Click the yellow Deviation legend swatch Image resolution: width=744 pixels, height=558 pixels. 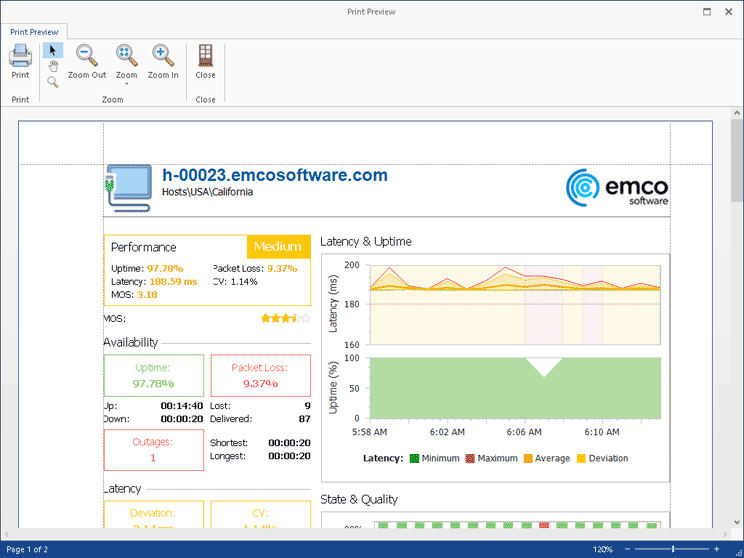(581, 458)
